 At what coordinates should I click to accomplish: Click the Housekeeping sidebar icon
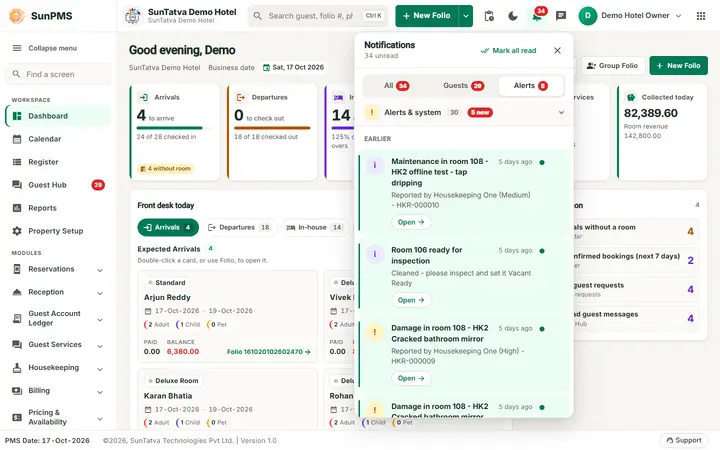point(17,367)
